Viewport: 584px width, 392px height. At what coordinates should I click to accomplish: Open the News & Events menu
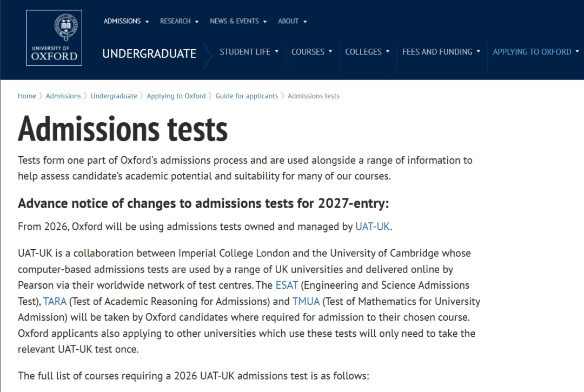(238, 21)
